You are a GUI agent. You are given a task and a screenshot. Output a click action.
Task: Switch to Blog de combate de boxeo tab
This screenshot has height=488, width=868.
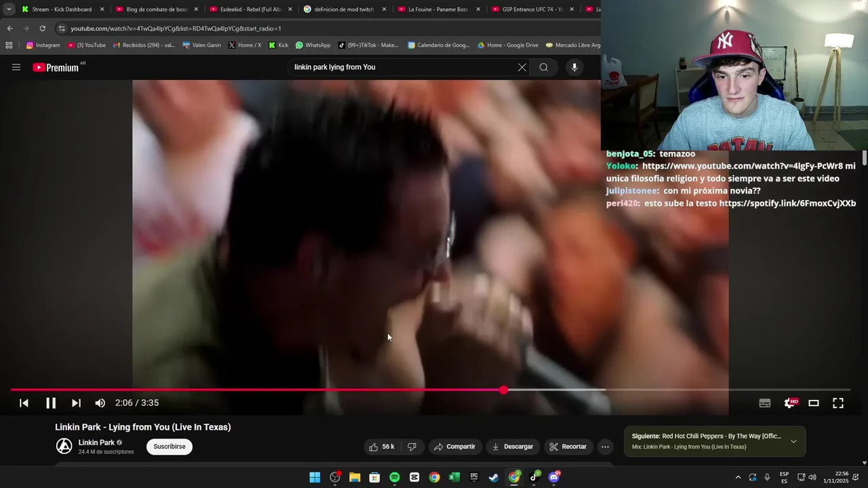pyautogui.click(x=156, y=9)
